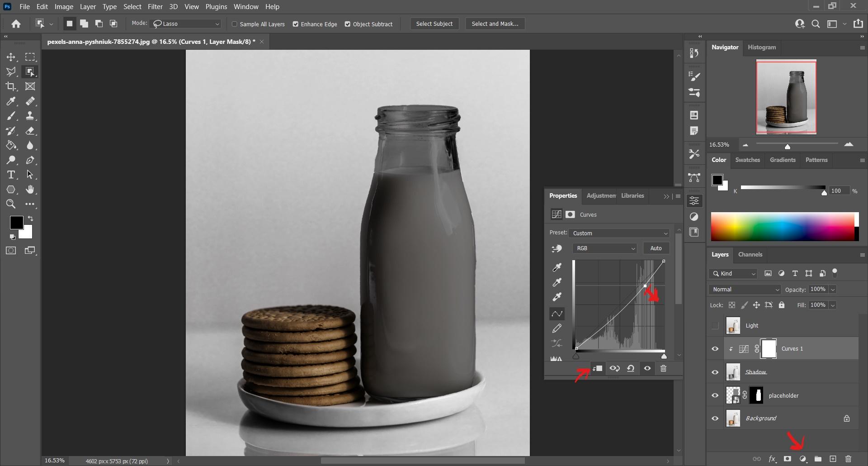Reset Curves to adjustment defaults
868x466 pixels.
(631, 368)
